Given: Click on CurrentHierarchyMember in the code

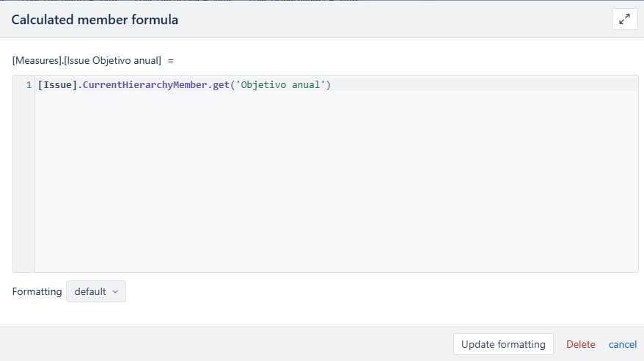Looking at the screenshot, I should (x=145, y=85).
